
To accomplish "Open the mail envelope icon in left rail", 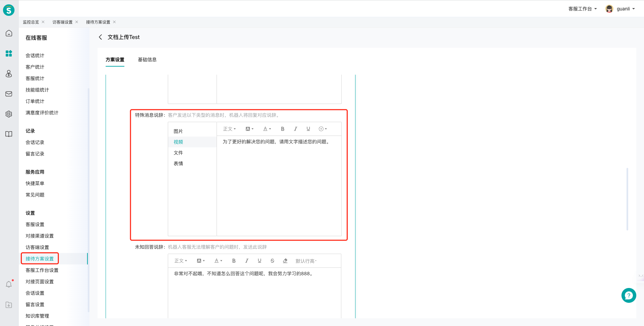I will point(9,94).
